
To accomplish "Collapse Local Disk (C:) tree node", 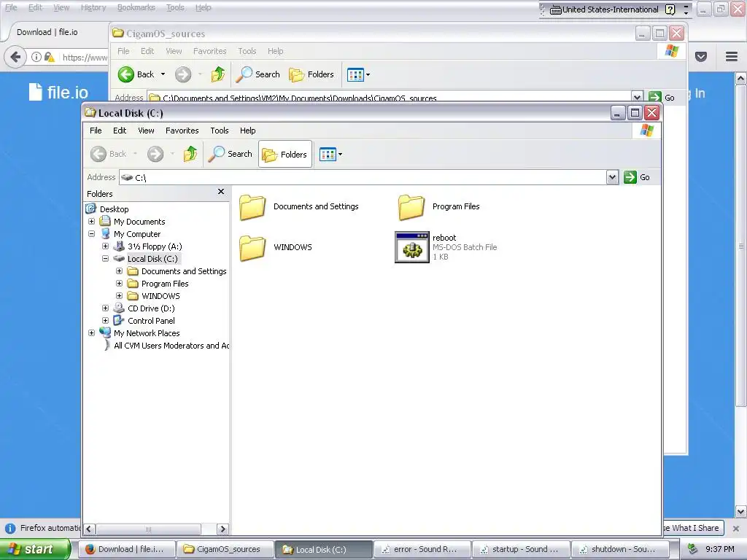I will 105,259.
